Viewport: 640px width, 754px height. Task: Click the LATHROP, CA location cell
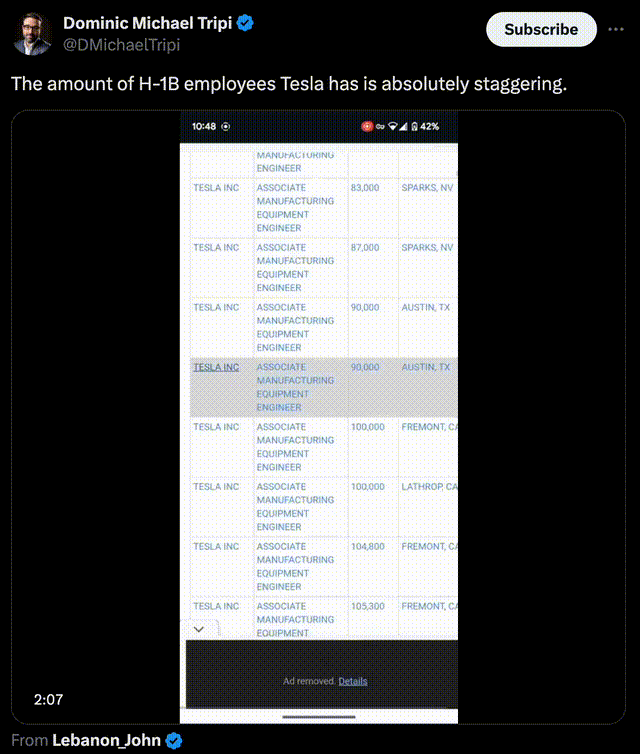(429, 487)
